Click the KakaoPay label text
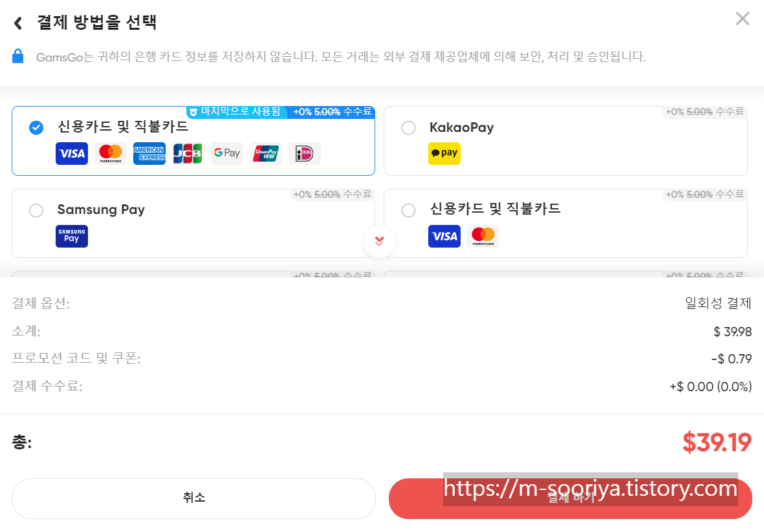764x532 pixels. coord(461,127)
